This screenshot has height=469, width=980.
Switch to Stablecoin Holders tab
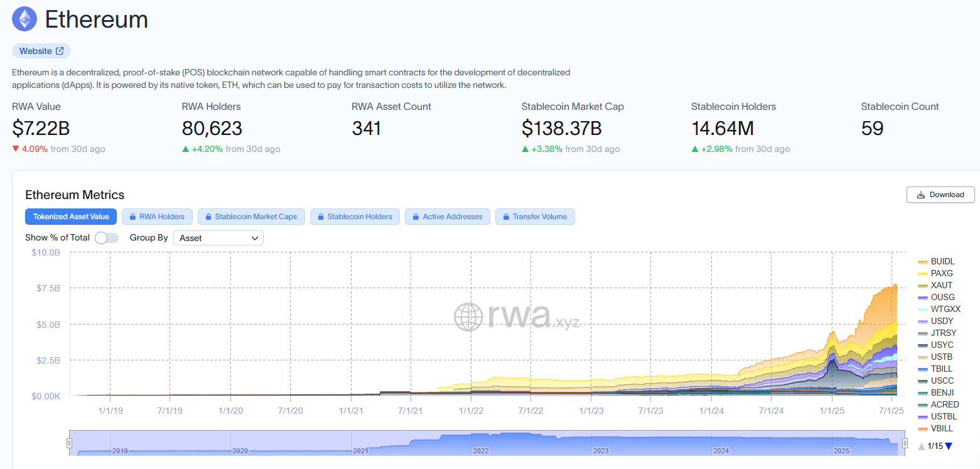click(355, 217)
